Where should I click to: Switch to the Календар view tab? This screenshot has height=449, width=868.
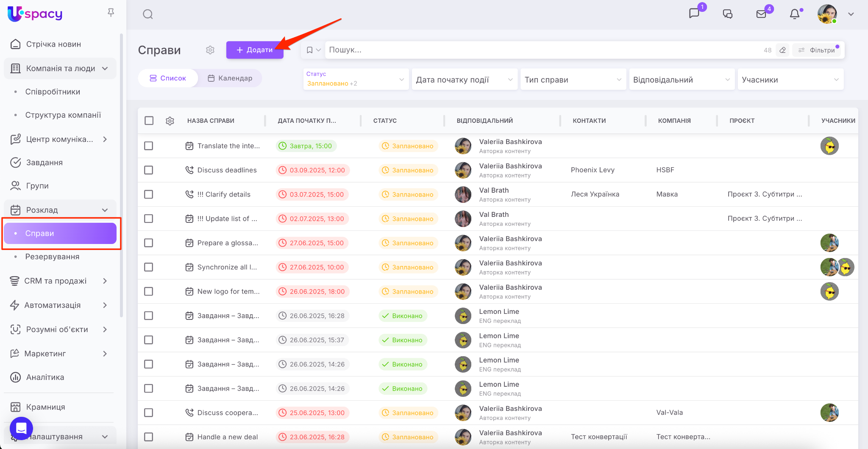click(x=230, y=78)
